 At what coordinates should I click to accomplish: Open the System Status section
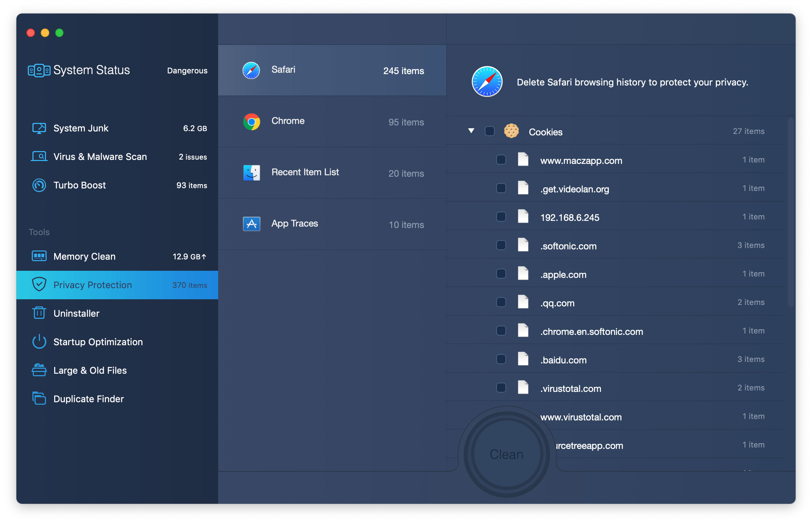[x=117, y=70]
